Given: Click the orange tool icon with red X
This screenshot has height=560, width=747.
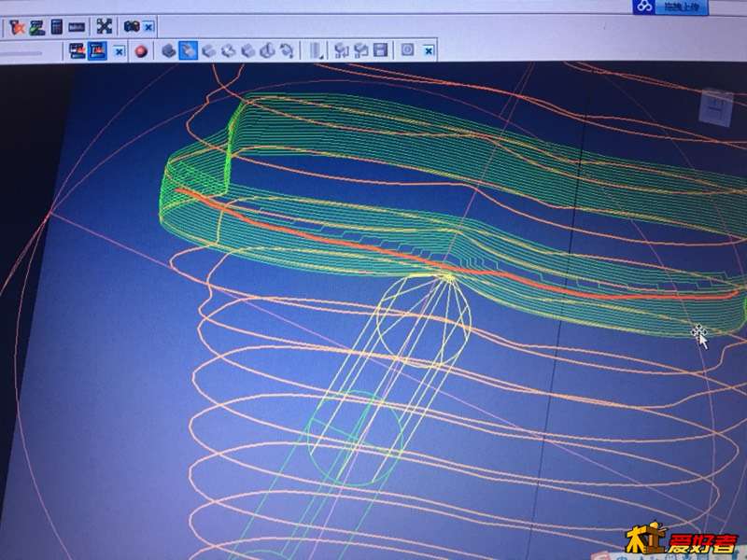Looking at the screenshot, I should coord(17,27).
